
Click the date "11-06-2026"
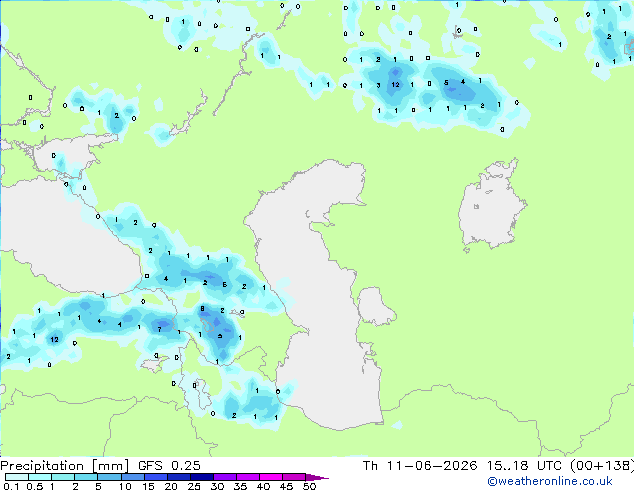point(432,466)
